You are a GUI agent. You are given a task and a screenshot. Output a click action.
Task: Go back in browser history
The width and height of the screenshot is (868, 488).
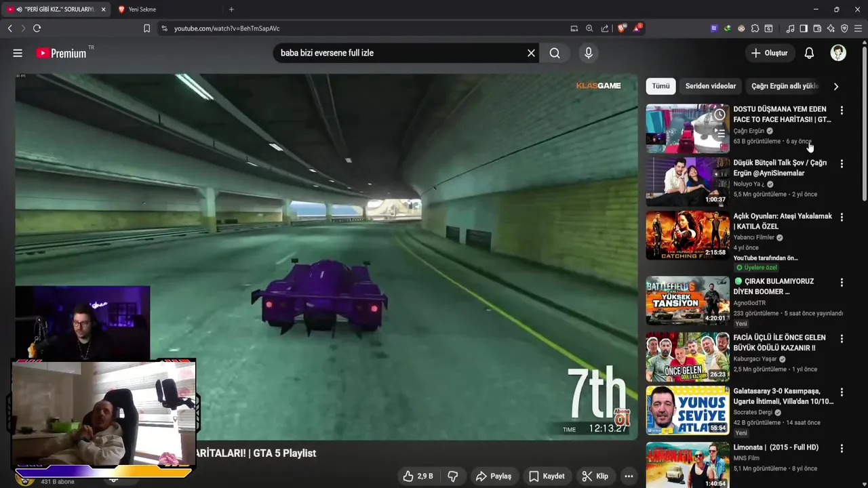click(9, 28)
